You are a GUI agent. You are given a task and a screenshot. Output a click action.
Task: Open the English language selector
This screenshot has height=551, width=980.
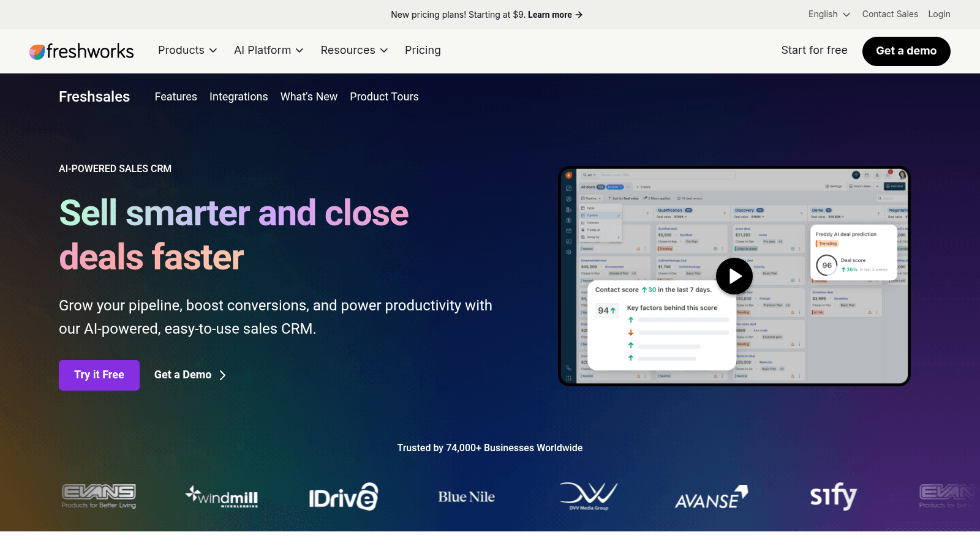(829, 14)
